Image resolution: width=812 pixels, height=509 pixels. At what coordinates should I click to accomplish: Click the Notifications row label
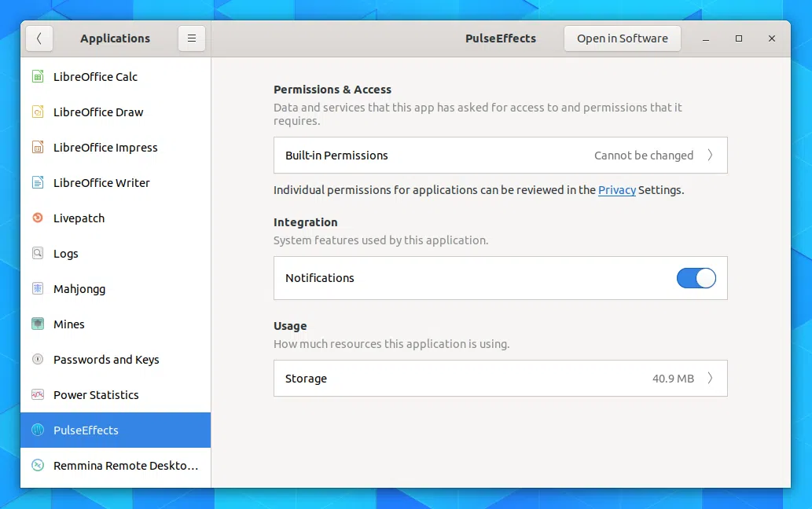(319, 278)
